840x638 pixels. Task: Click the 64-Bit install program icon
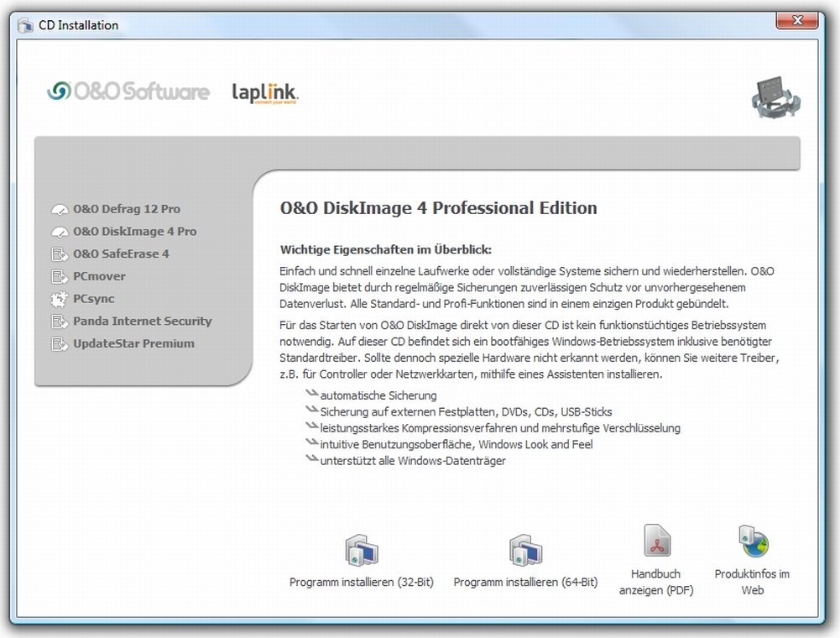pyautogui.click(x=525, y=550)
